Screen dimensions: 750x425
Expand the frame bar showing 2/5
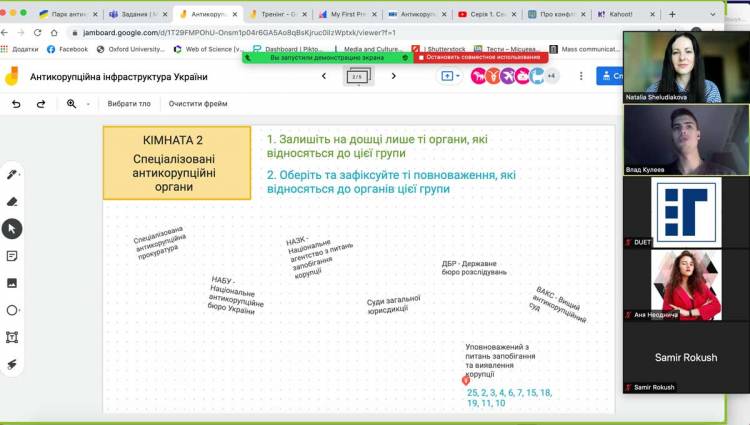357,76
